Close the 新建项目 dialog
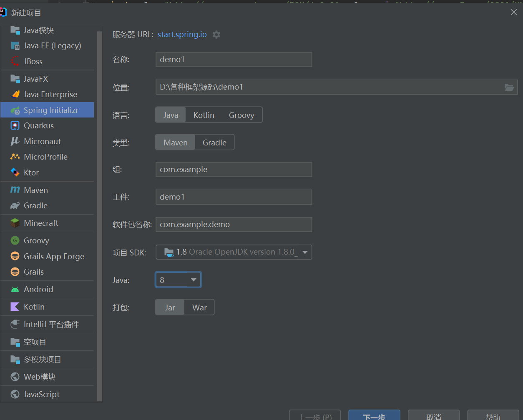The image size is (523, 420). (x=514, y=12)
